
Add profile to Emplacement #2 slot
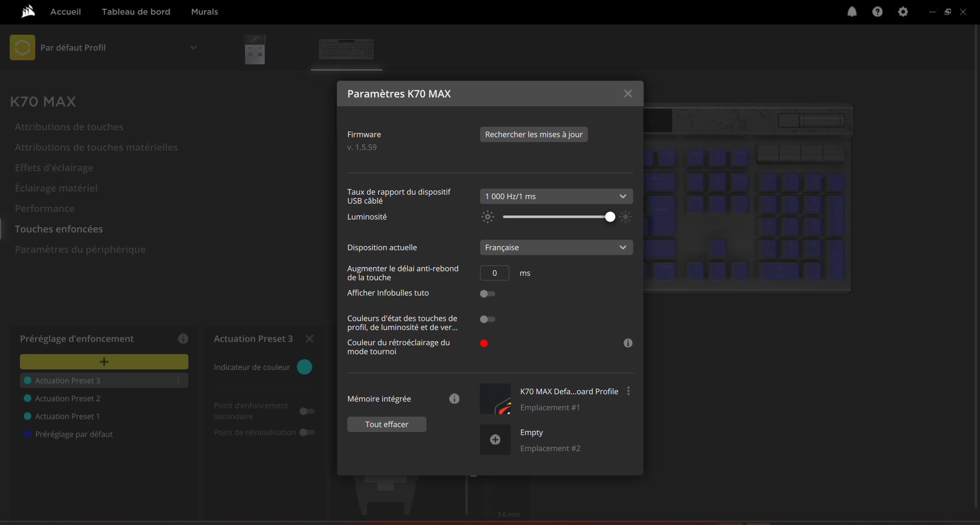495,440
